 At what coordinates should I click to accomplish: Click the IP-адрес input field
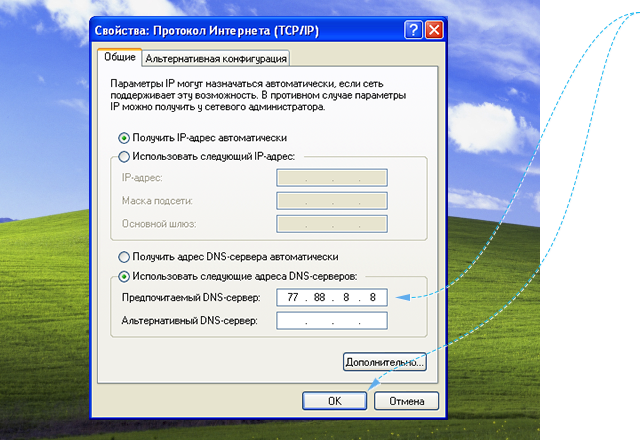point(332,178)
